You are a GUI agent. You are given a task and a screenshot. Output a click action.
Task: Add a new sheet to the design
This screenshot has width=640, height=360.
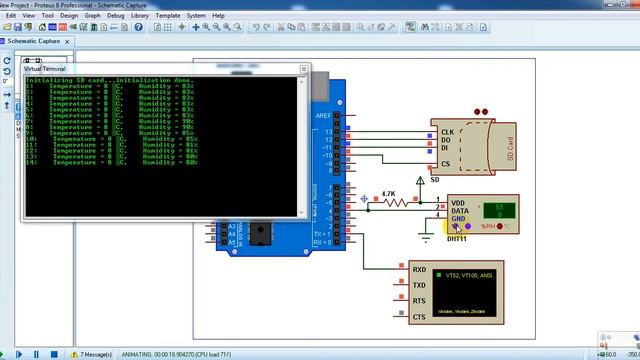[x=449, y=27]
